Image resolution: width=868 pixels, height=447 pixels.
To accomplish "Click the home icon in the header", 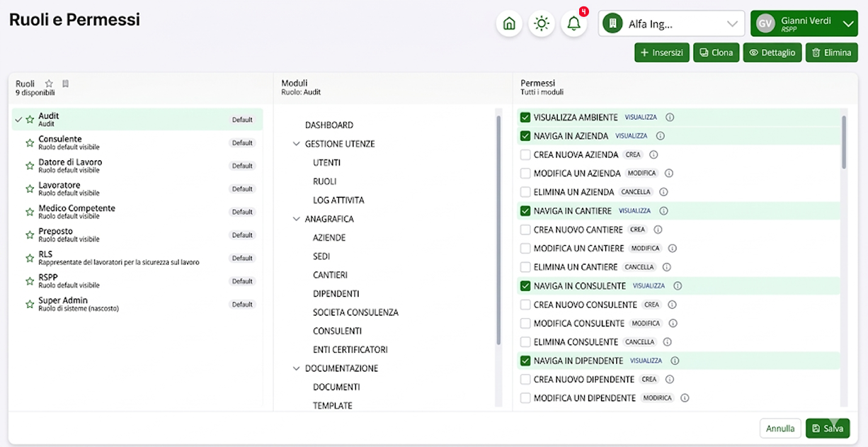I will point(508,23).
